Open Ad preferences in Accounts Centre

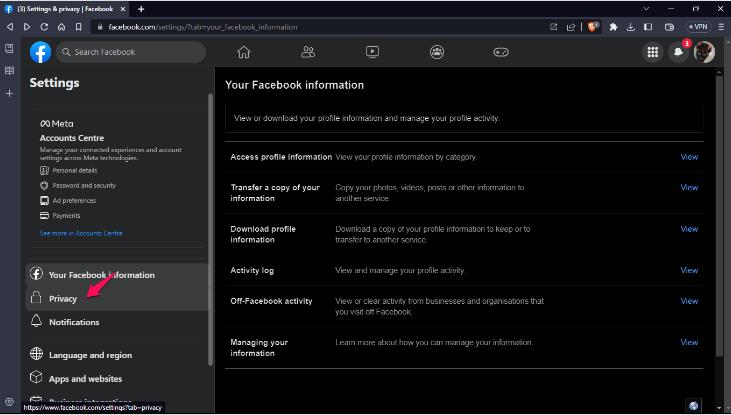pyautogui.click(x=68, y=201)
